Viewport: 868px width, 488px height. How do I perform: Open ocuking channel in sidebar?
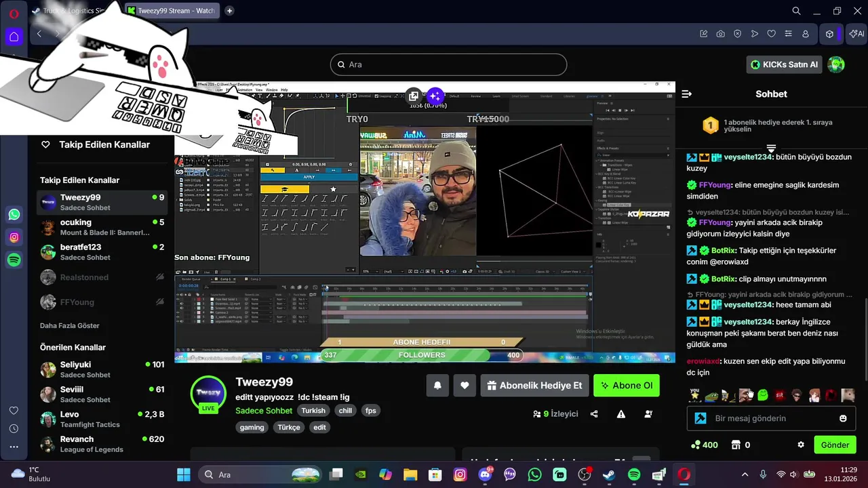(102, 227)
